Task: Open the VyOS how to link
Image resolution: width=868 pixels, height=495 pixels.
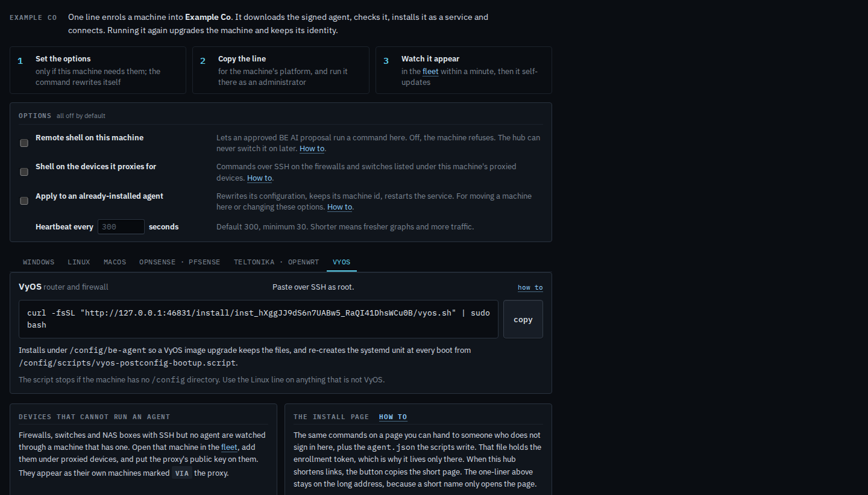Action: pyautogui.click(x=530, y=288)
